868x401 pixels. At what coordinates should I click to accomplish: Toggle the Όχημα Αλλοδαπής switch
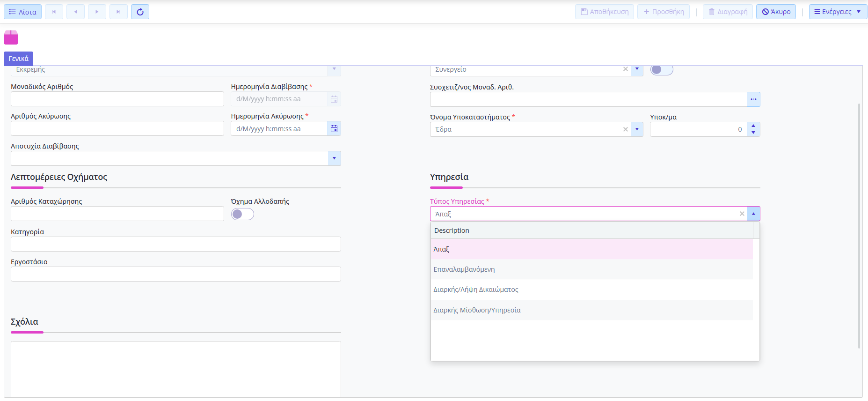[242, 214]
